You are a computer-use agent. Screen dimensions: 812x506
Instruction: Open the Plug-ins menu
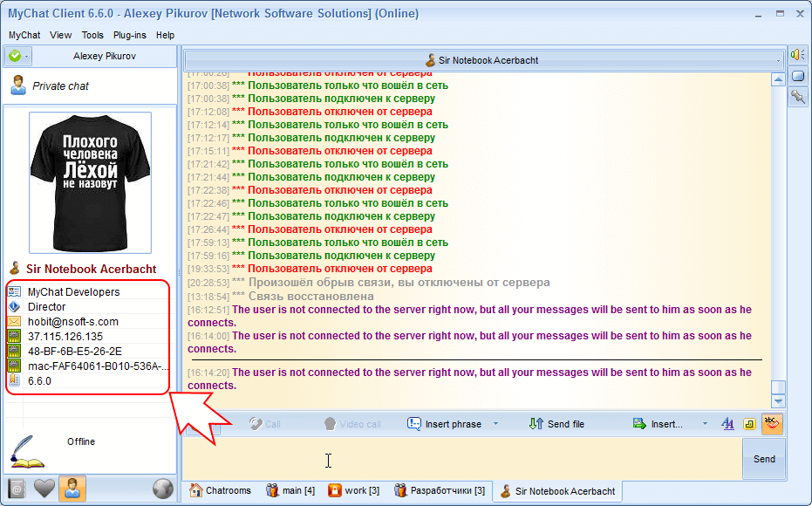129,35
